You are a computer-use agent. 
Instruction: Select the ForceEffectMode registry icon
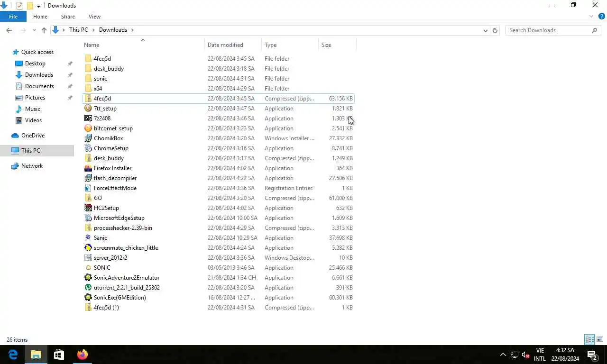coord(88,188)
